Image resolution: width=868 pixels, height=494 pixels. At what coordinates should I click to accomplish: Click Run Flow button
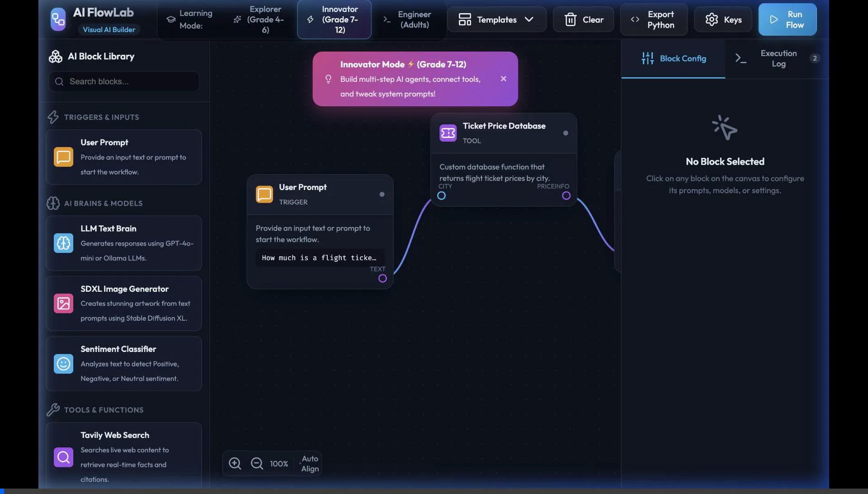tap(788, 19)
